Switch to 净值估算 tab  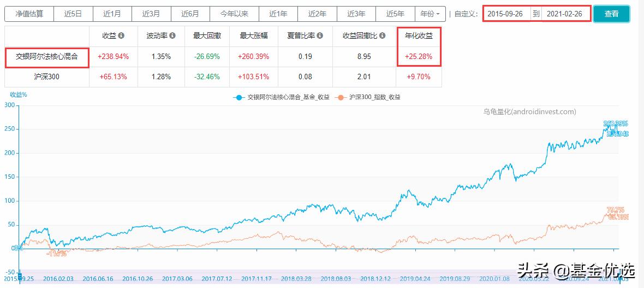tap(29, 14)
